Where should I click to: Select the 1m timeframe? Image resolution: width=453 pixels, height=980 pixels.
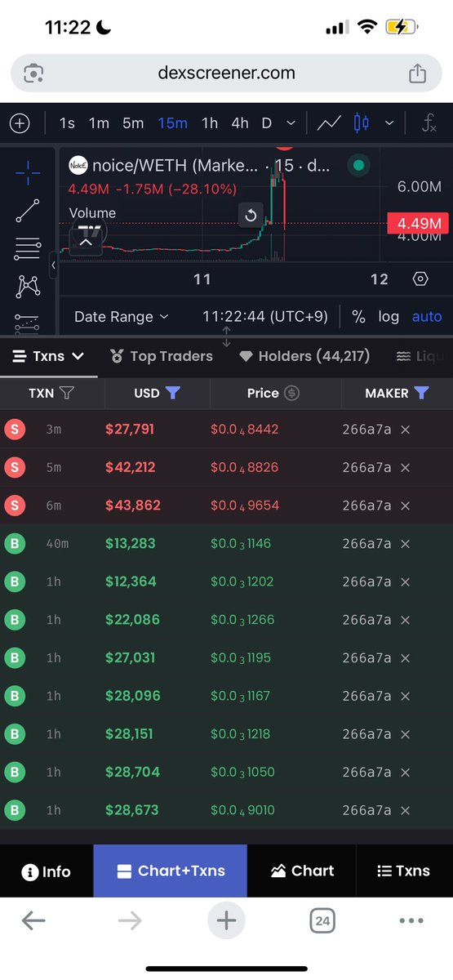(x=99, y=123)
